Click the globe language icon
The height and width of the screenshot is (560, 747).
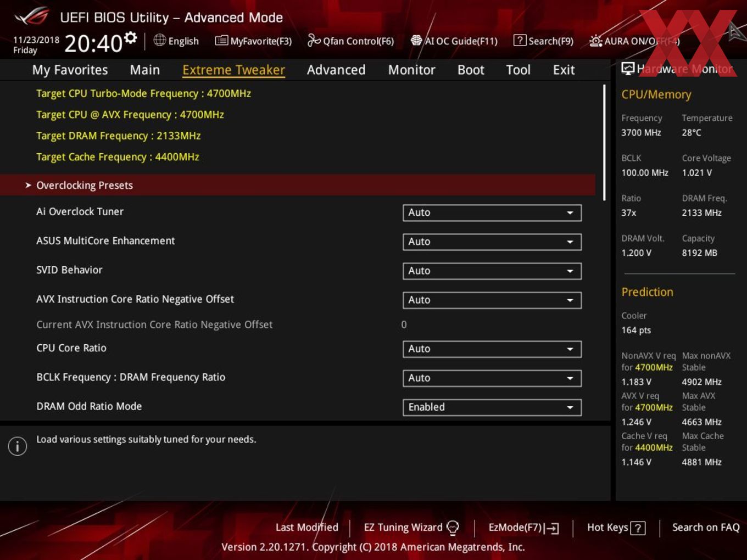coord(159,40)
